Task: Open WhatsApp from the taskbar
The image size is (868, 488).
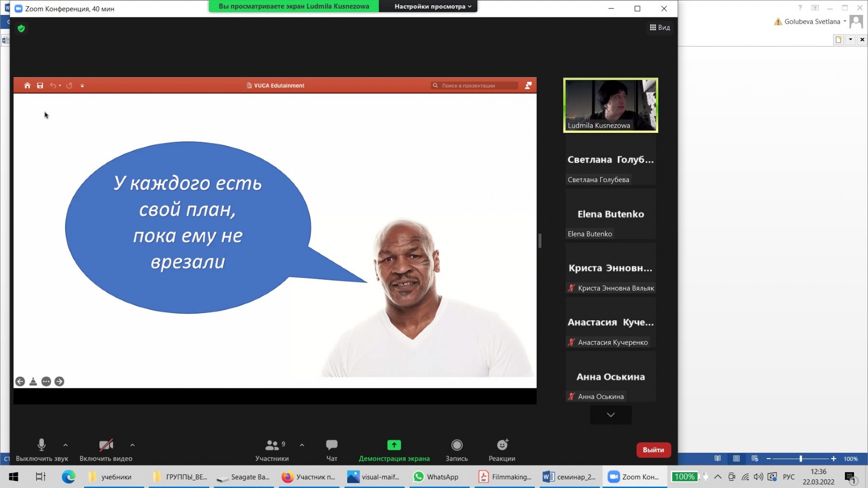Action: [436, 477]
